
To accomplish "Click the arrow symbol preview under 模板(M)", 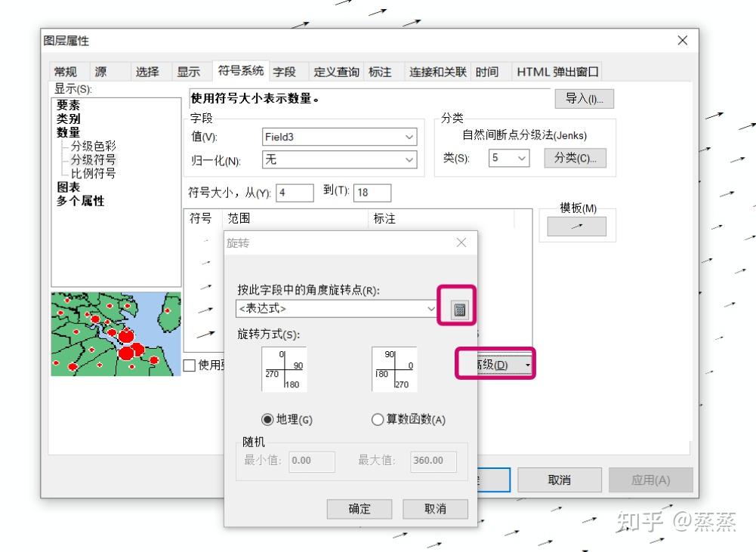I will pyautogui.click(x=575, y=225).
